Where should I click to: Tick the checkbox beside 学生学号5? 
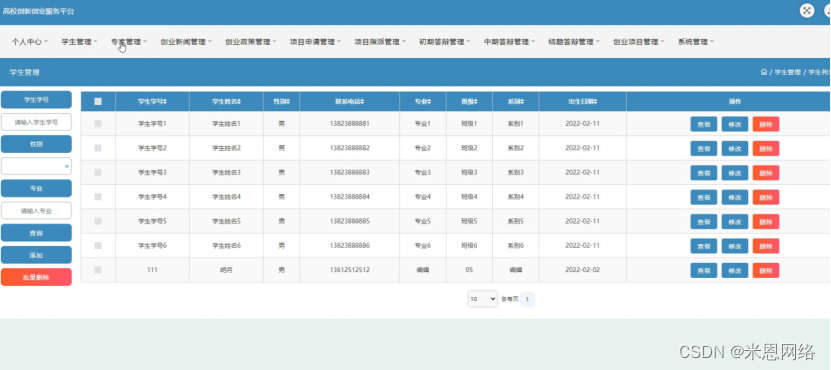pos(98,221)
